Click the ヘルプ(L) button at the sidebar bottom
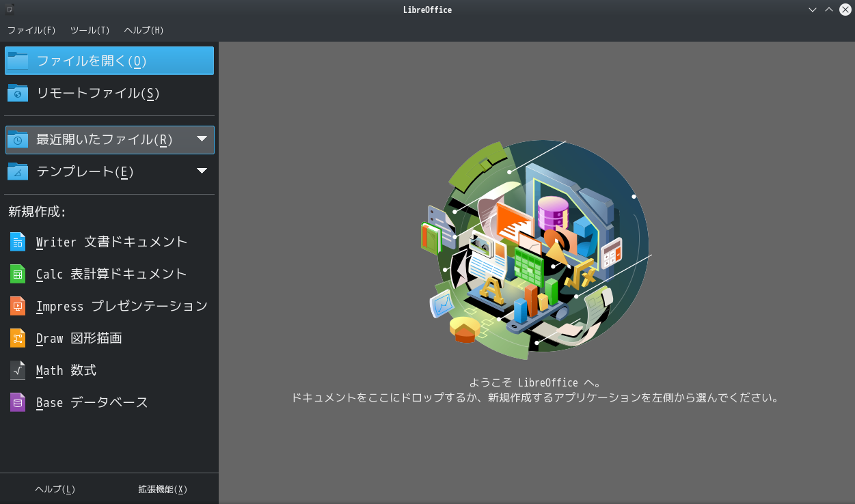The image size is (855, 504). 55,489
